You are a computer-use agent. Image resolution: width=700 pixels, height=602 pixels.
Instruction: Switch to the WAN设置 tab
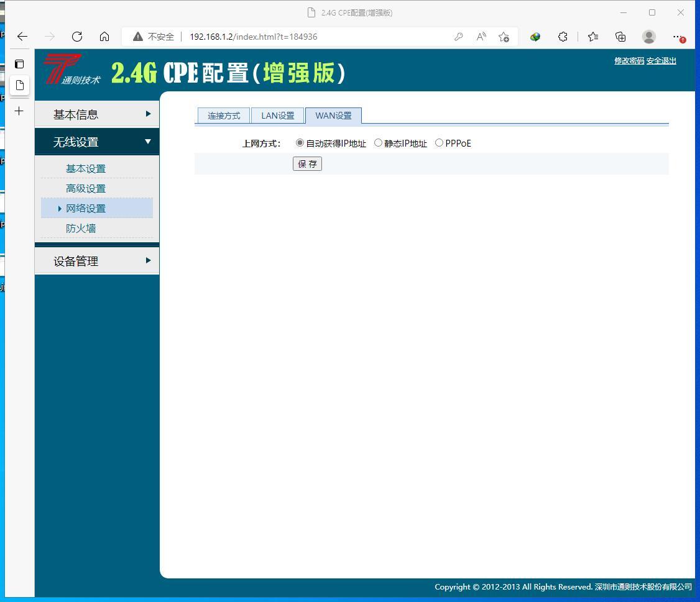333,116
